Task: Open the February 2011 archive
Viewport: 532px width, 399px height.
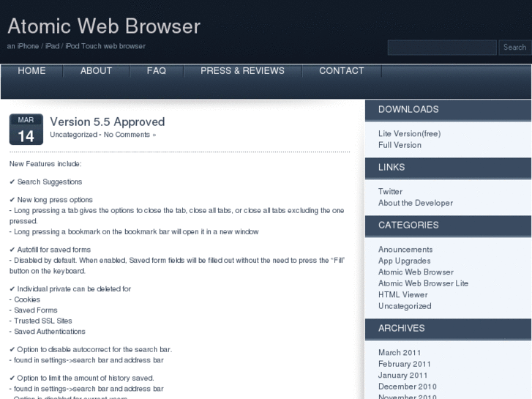Action: [x=405, y=364]
